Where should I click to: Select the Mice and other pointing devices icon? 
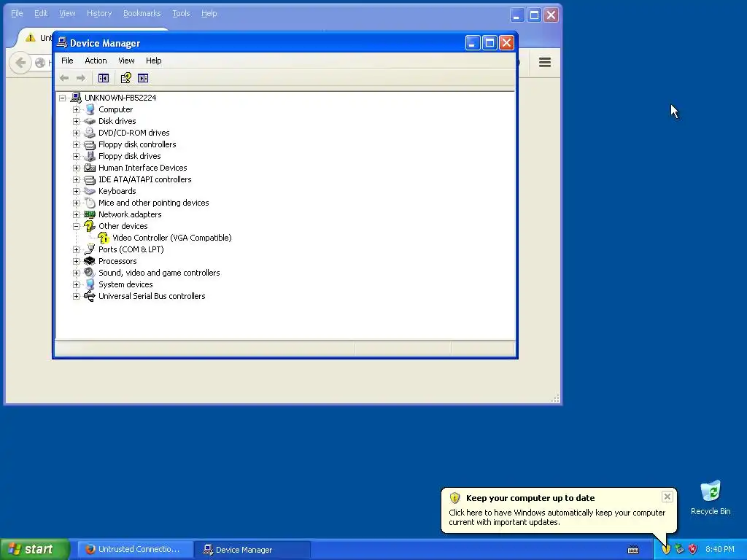[90, 203]
